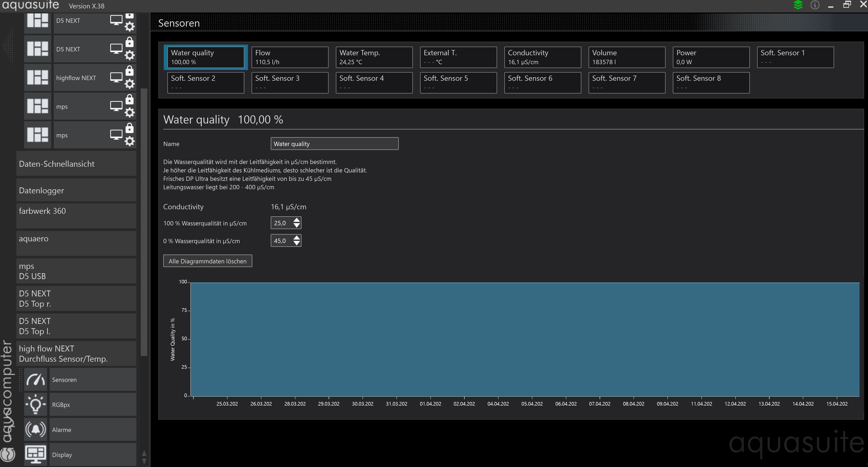Select the Water quality sensor tile
This screenshot has width=868, height=467.
(x=206, y=57)
